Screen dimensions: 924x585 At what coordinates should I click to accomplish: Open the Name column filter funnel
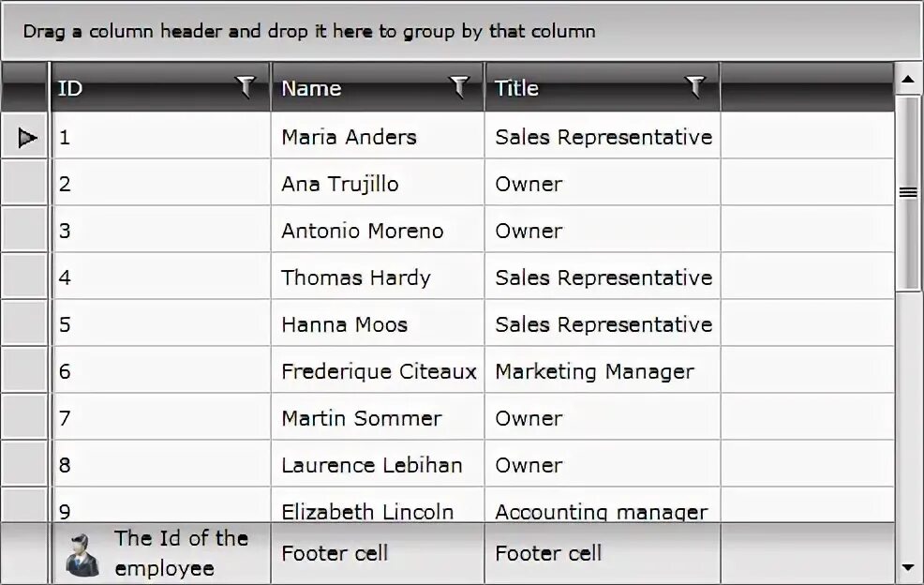459,87
